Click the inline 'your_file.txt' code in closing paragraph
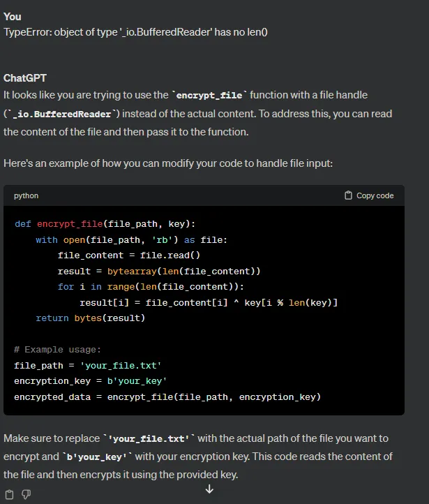This screenshot has height=504, width=429. (149, 439)
